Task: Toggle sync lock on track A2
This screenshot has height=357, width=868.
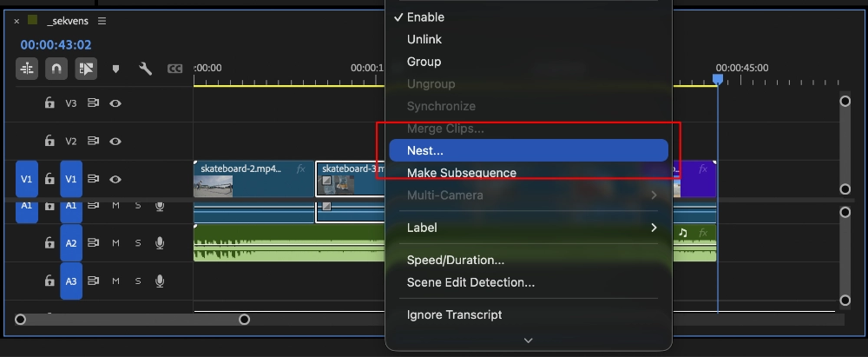Action: point(93,243)
